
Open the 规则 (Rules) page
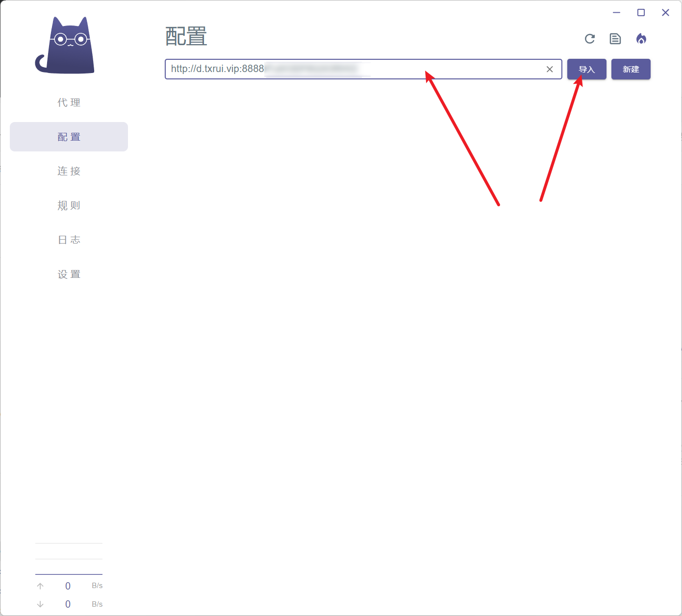[69, 205]
